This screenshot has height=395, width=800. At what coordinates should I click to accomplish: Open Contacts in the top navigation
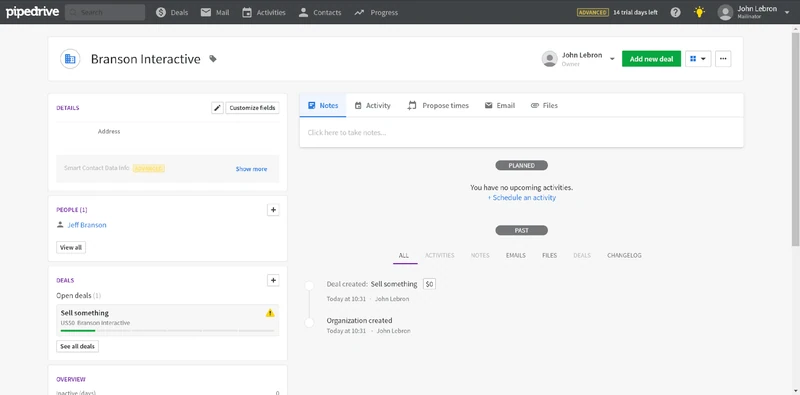[319, 12]
